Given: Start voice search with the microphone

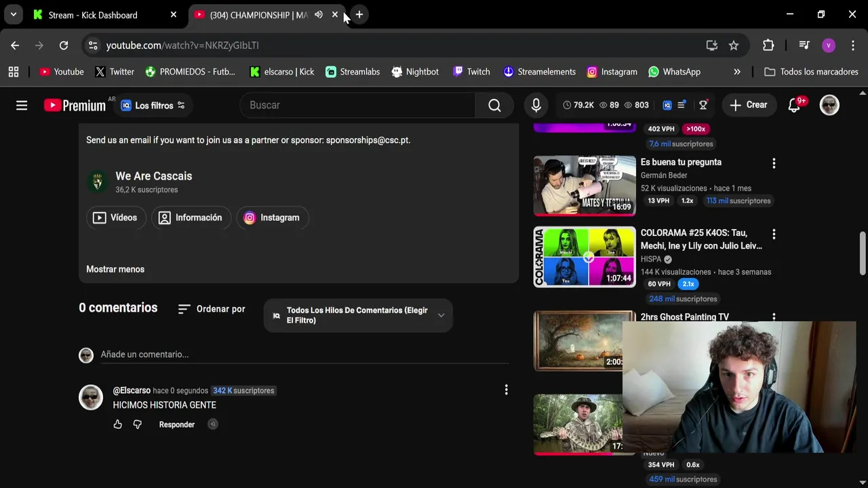Looking at the screenshot, I should point(536,105).
